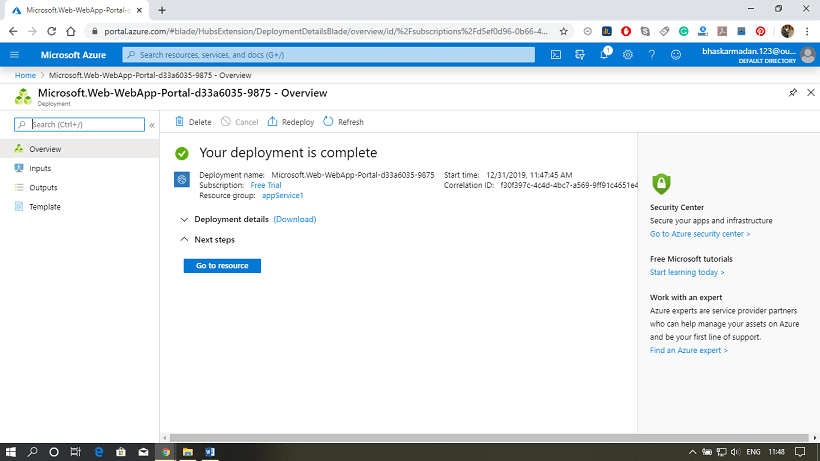Click the web app resource icon by deployment name
The width and height of the screenshot is (820, 461).
181,179
